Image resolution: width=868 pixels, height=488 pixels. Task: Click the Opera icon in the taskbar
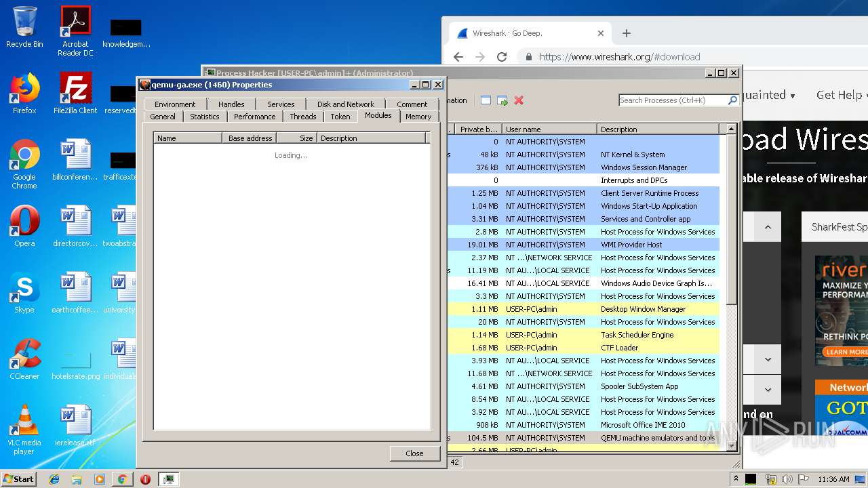145,479
